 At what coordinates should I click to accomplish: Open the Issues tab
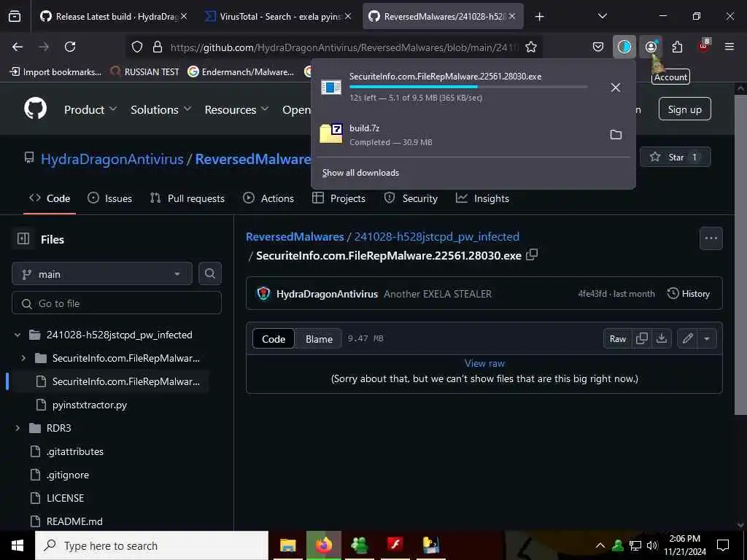point(110,198)
